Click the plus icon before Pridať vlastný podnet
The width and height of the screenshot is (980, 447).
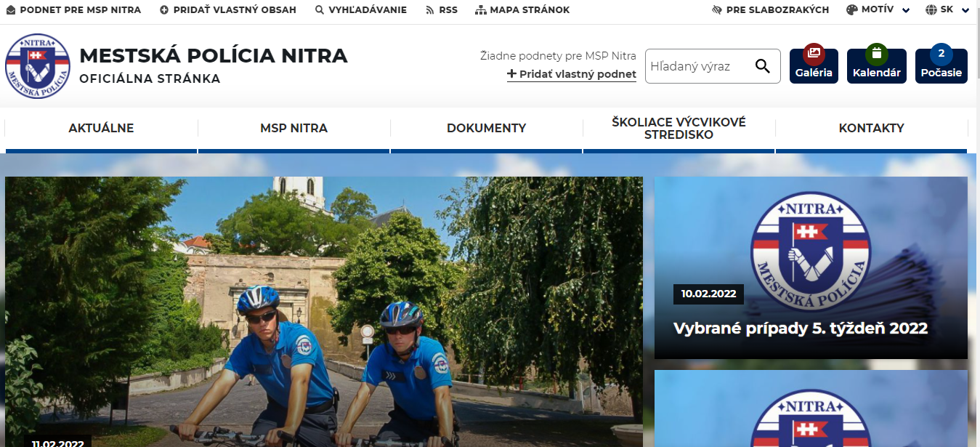pos(511,73)
